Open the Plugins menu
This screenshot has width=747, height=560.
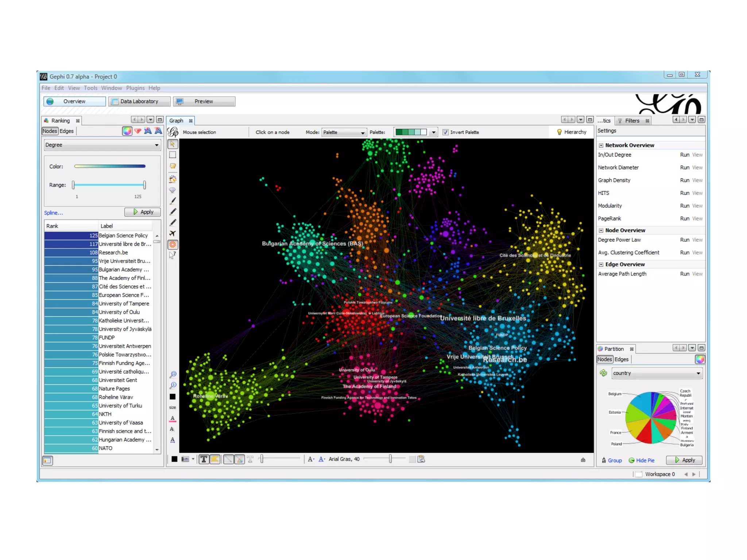135,88
